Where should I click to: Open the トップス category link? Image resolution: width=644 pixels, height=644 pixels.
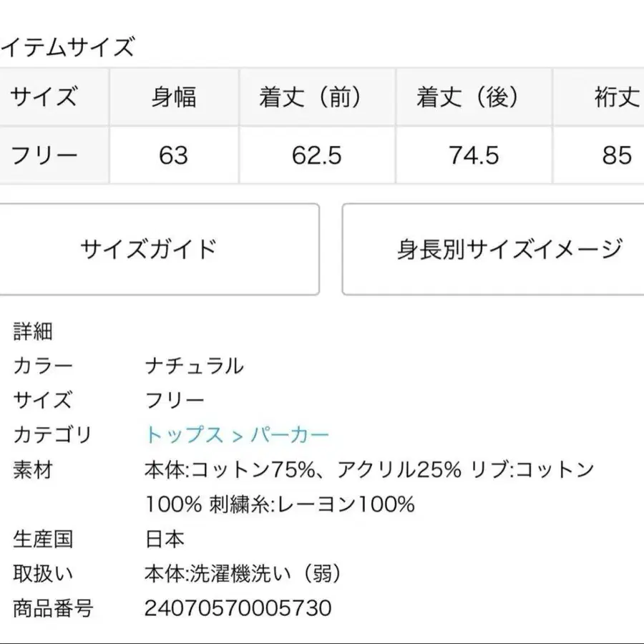(x=183, y=434)
